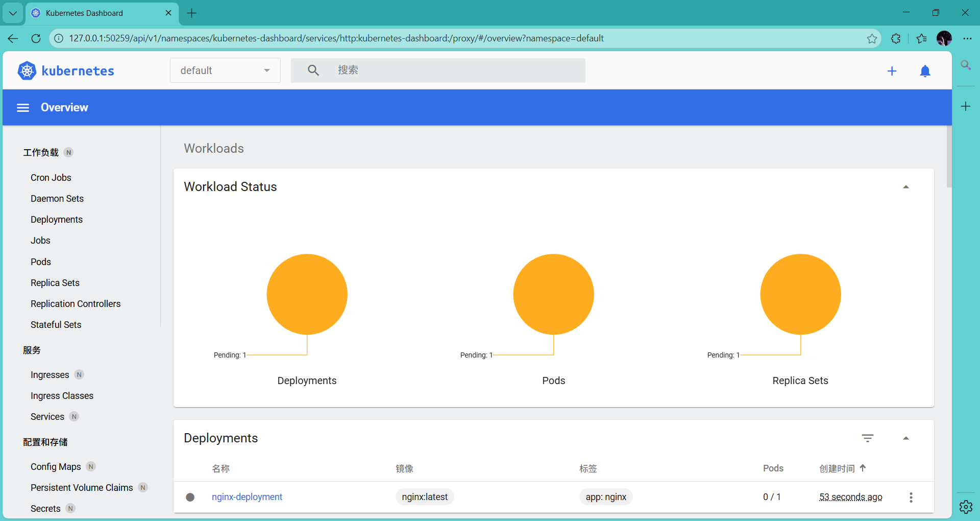Open a new browser tab
980x521 pixels.
point(192,13)
